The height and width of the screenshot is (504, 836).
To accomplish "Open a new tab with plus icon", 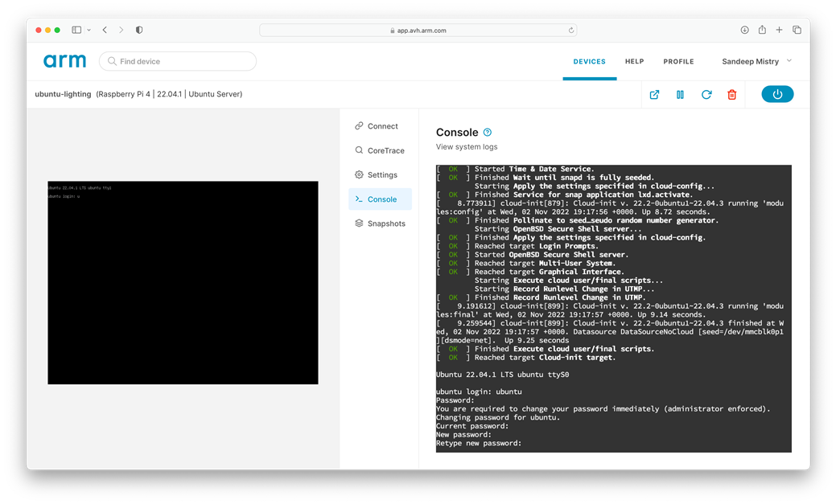I will (779, 30).
